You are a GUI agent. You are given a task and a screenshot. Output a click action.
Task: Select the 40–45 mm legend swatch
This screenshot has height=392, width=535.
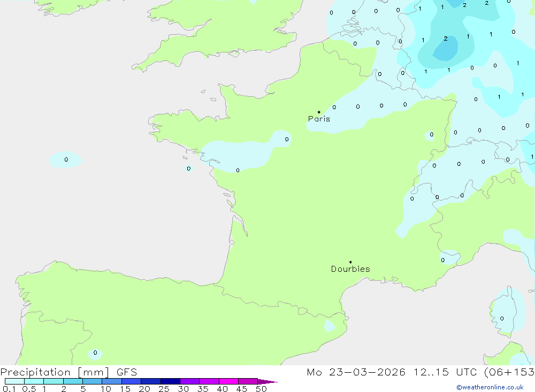point(228,381)
